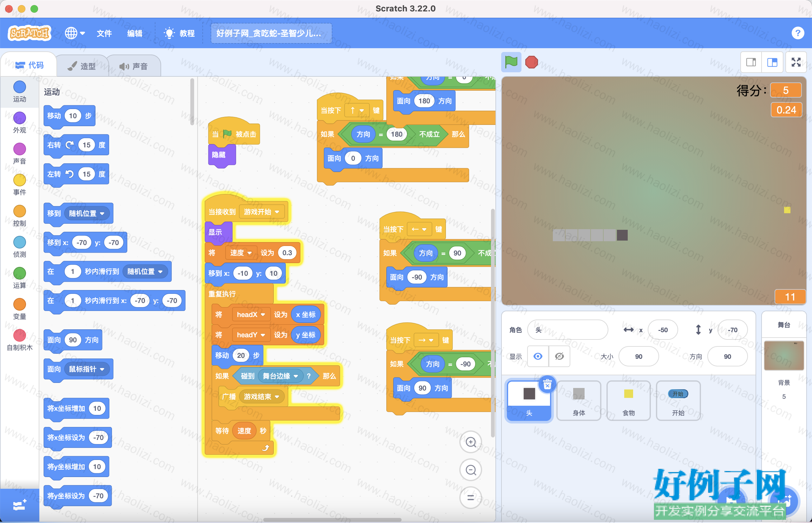Zoom in the code workspace

click(471, 442)
